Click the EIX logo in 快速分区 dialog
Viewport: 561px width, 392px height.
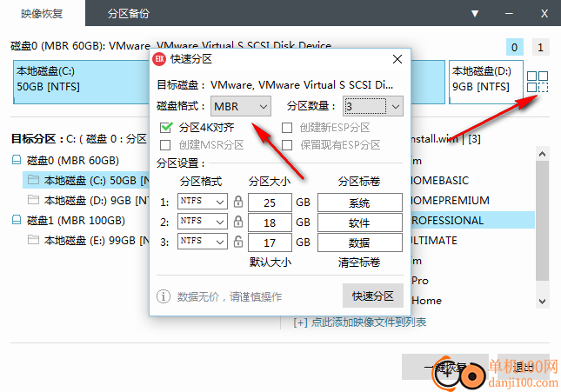[x=159, y=59]
